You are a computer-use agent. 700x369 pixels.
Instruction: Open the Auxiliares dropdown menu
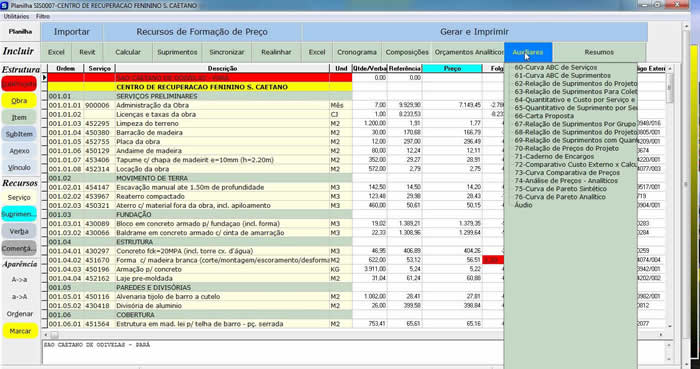click(x=528, y=52)
